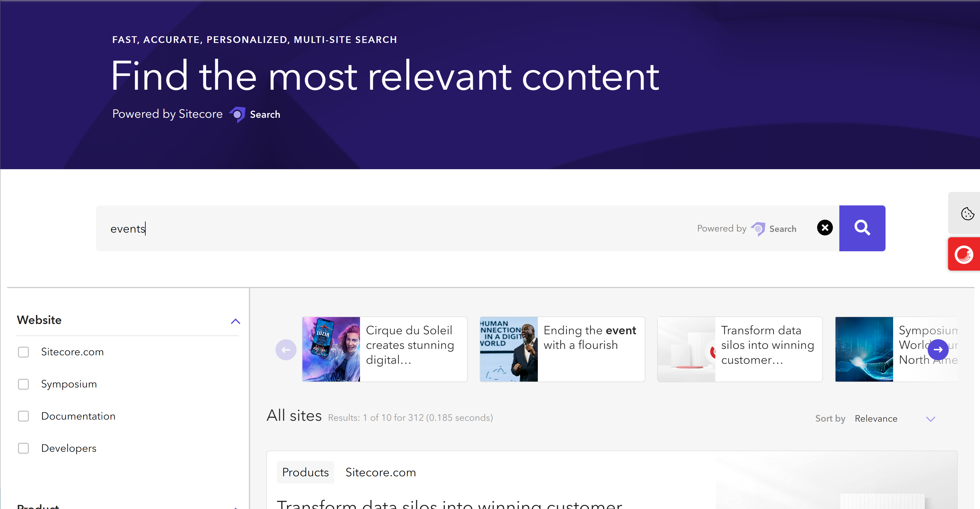This screenshot has height=509, width=980.
Task: Open the Symposium World Tour suggestion card
Action: coord(896,349)
